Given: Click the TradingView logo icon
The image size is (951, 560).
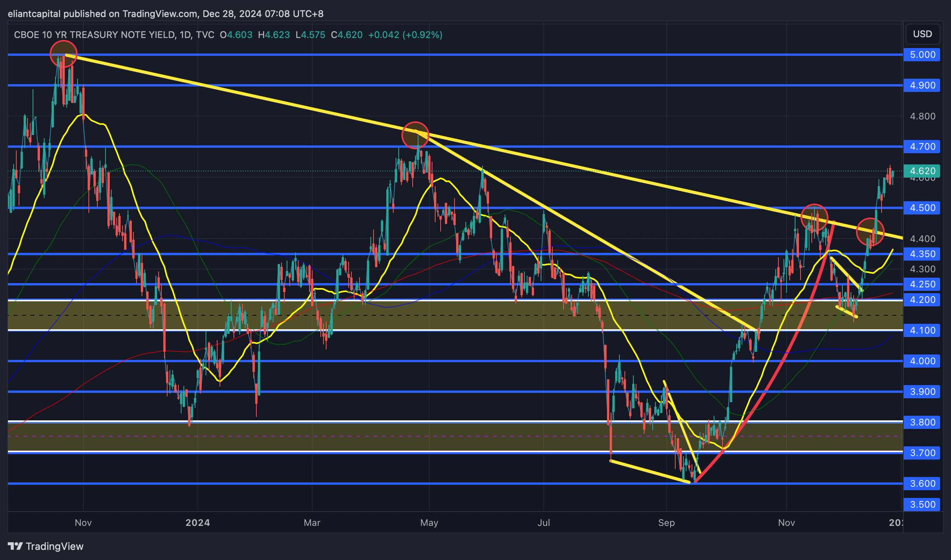Looking at the screenshot, I should click(16, 546).
